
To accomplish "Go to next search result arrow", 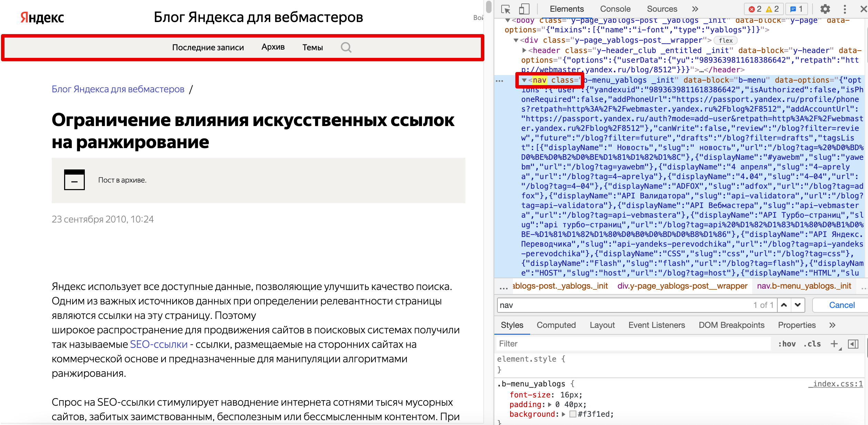I will [x=798, y=305].
